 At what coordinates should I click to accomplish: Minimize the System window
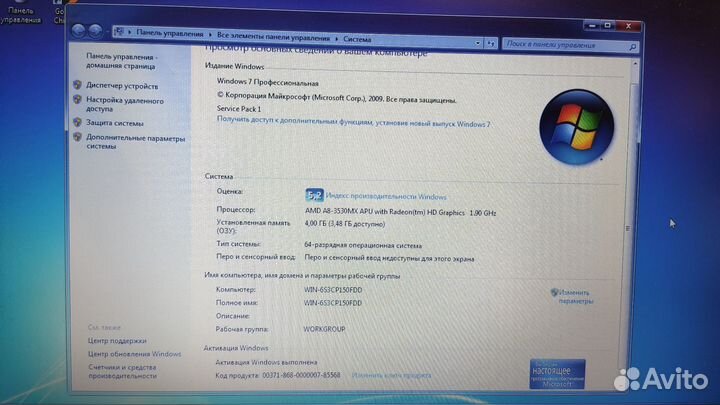(x=592, y=26)
